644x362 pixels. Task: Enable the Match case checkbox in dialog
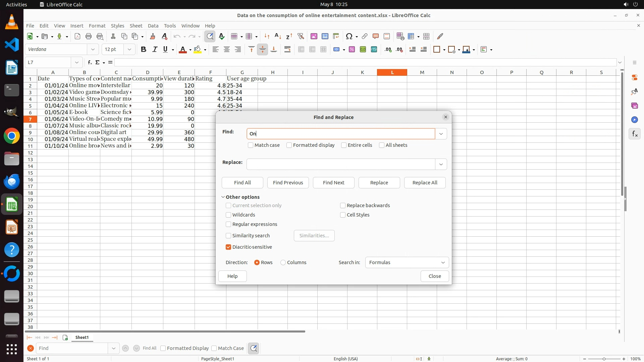[x=251, y=145]
